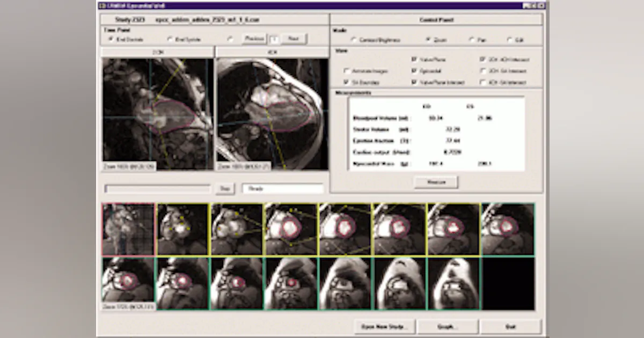The height and width of the screenshot is (338, 644).
Task: Enable the Animate Images checkbox
Action: point(346,71)
